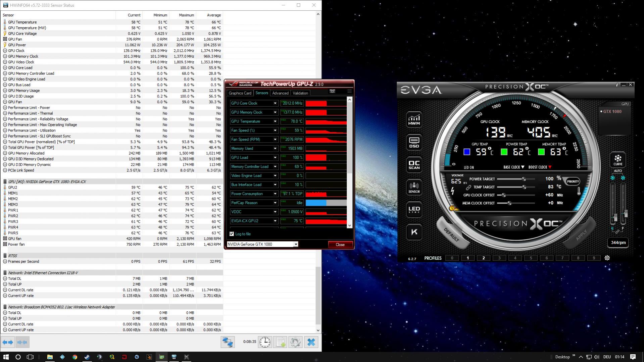Open the Fan Speed (RPM) dropdown
The height and width of the screenshot is (362, 644).
point(275,140)
